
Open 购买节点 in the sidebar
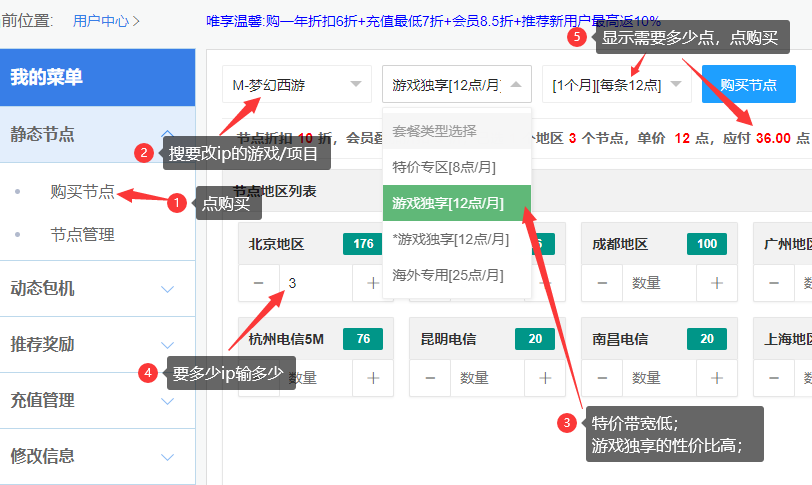[x=82, y=192]
